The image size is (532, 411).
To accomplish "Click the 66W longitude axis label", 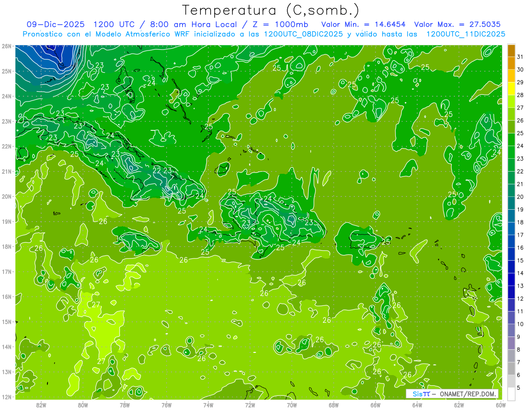I will pos(375,405).
